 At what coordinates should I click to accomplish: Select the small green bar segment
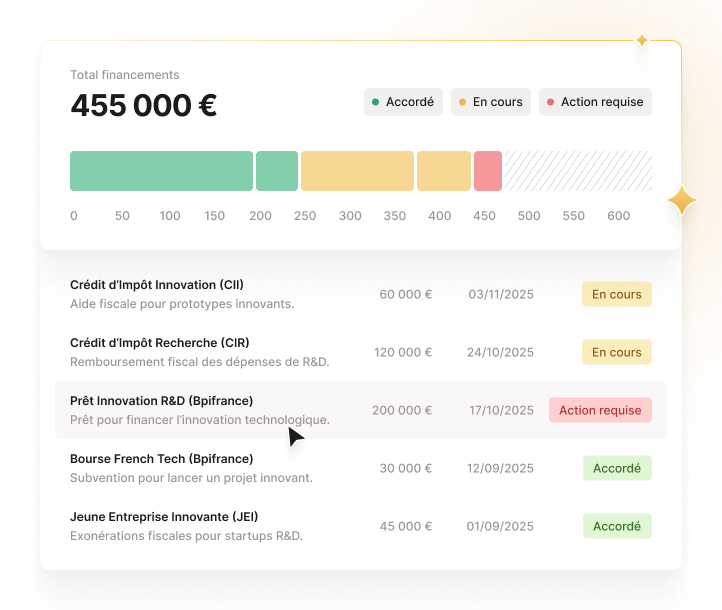tap(277, 171)
